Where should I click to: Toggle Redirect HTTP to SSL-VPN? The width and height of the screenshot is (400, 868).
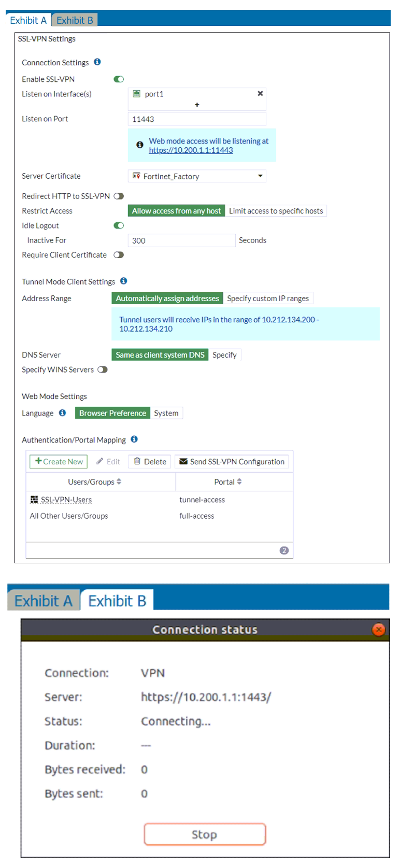[x=119, y=196]
